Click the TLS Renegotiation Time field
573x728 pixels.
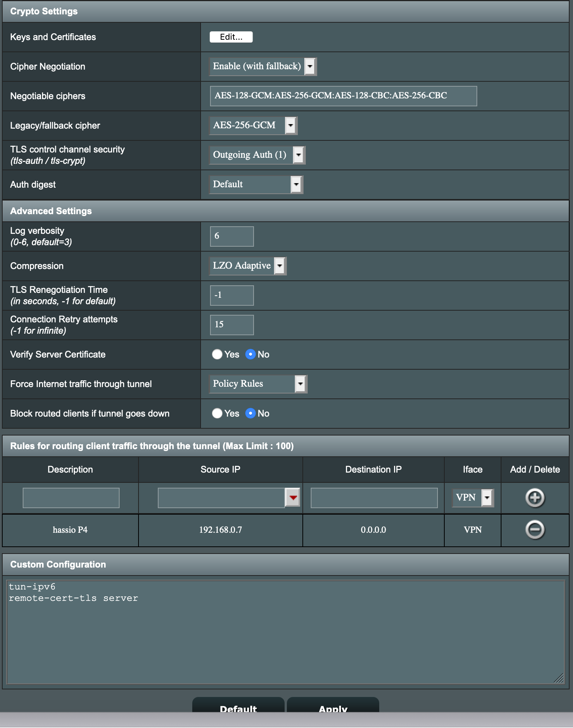point(232,296)
